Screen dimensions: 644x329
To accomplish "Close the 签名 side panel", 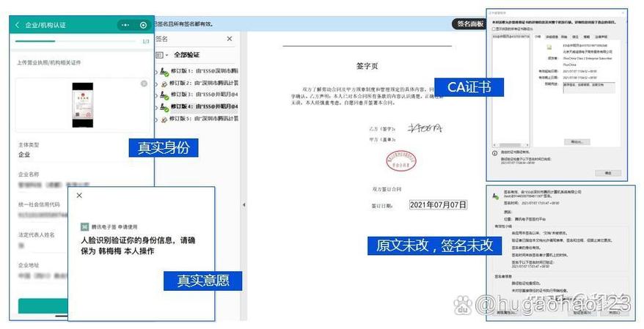I will click(229, 39).
